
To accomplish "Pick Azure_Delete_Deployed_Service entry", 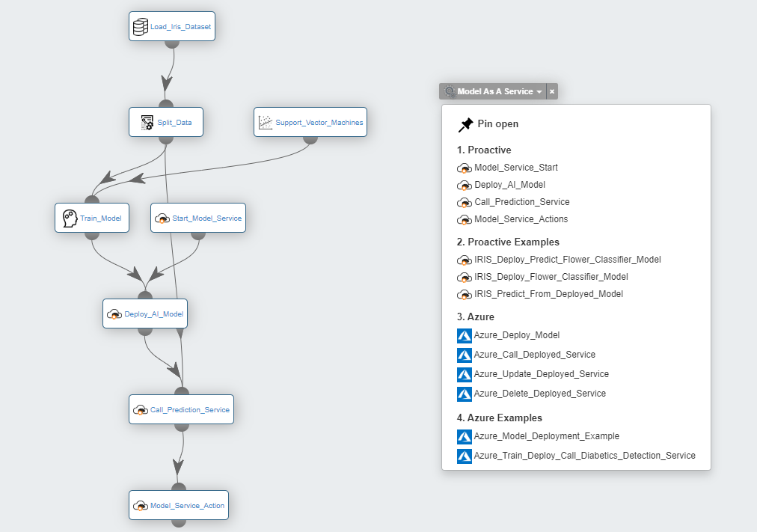I will 540,394.
